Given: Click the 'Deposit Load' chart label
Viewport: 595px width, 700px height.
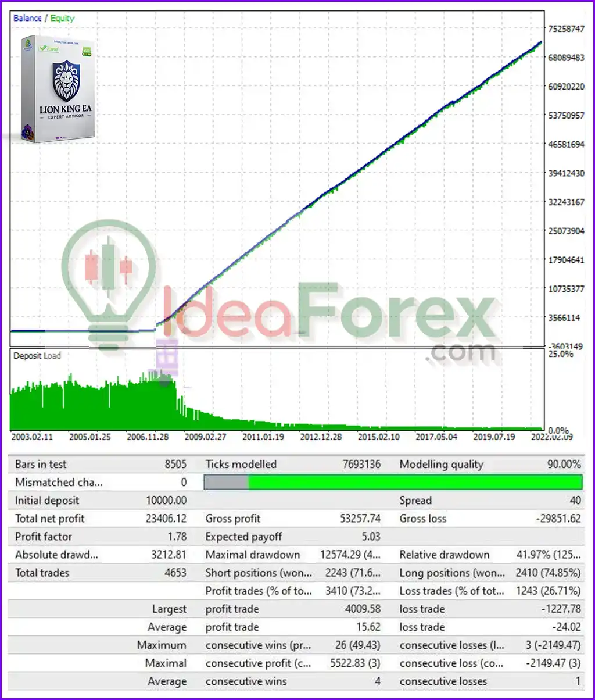Looking at the screenshot, I should click(37, 355).
